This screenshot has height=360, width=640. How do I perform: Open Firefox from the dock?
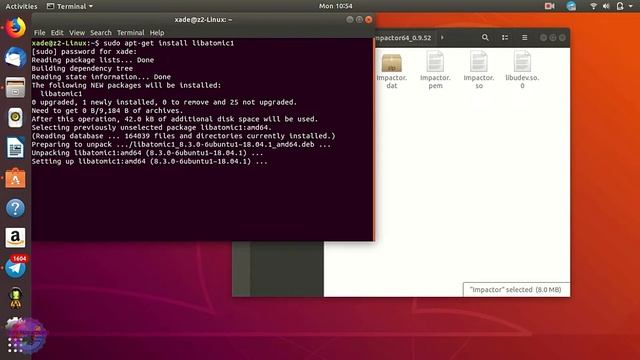pos(16,27)
